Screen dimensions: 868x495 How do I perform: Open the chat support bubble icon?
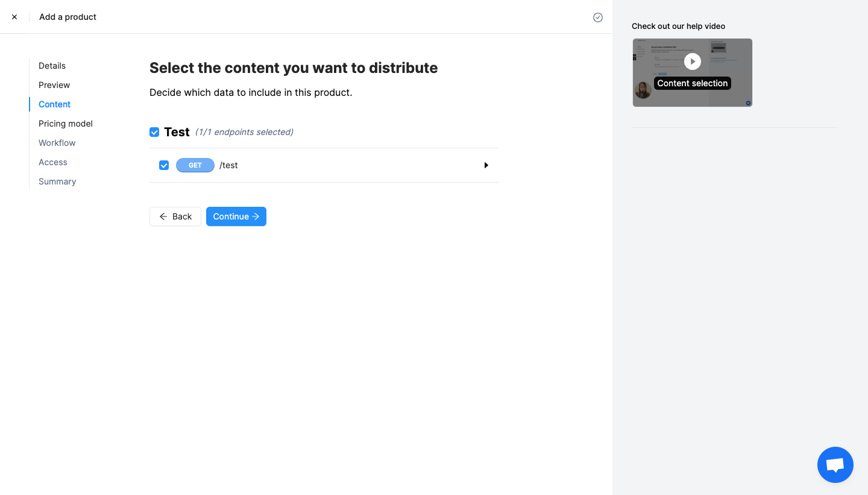[835, 465]
